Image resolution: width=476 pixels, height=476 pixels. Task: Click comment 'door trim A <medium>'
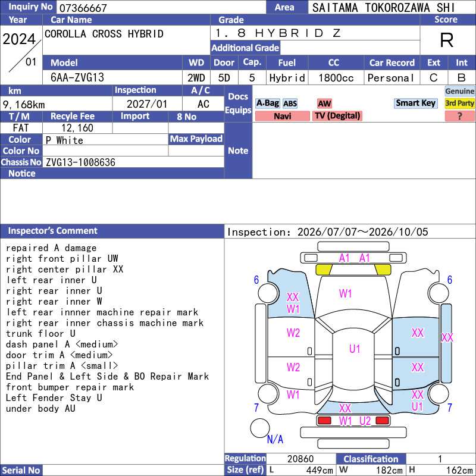point(59,355)
